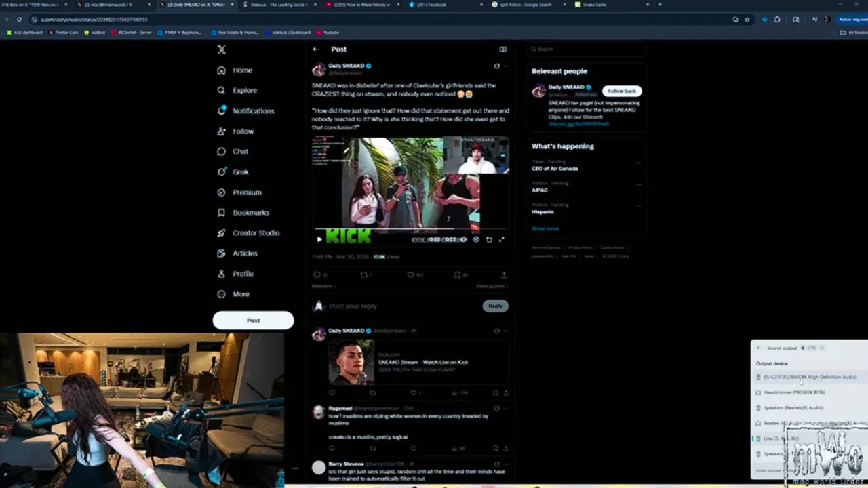Reply to the main post via comment icon
The width and height of the screenshot is (868, 488).
(x=317, y=275)
